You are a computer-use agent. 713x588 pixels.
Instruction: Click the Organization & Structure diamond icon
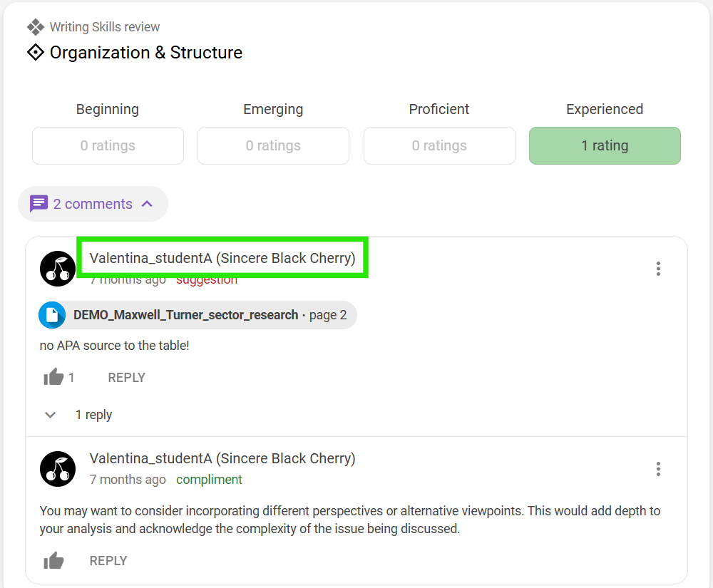pyautogui.click(x=36, y=53)
